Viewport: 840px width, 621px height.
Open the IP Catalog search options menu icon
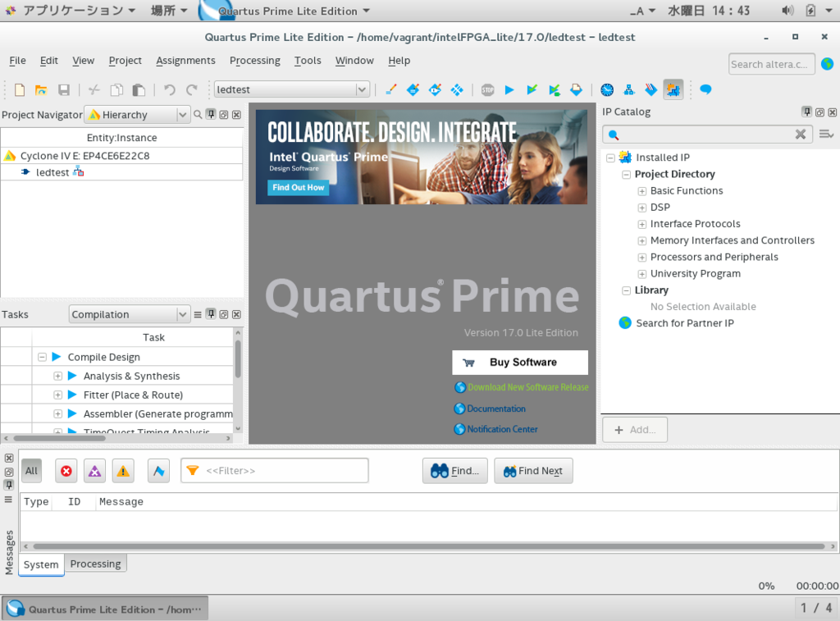click(x=827, y=134)
